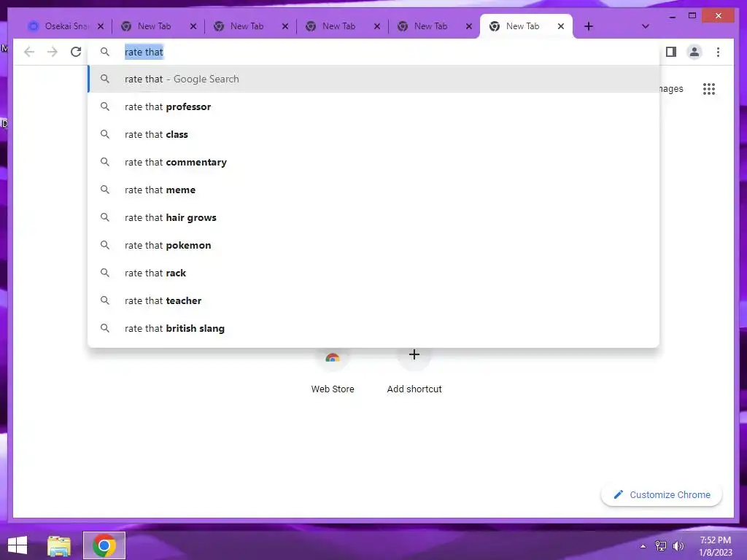Open the network tray icon
This screenshot has width=747, height=560.
click(661, 546)
